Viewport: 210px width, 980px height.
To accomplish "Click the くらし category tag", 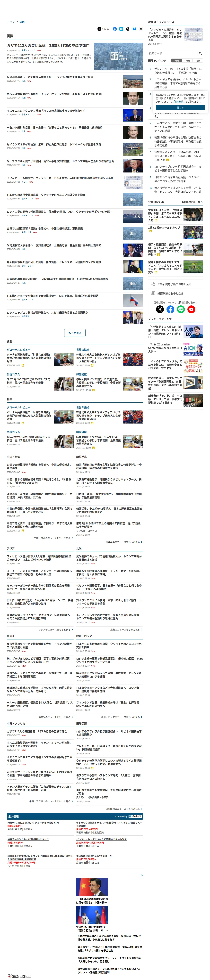I will [x=24, y=182].
